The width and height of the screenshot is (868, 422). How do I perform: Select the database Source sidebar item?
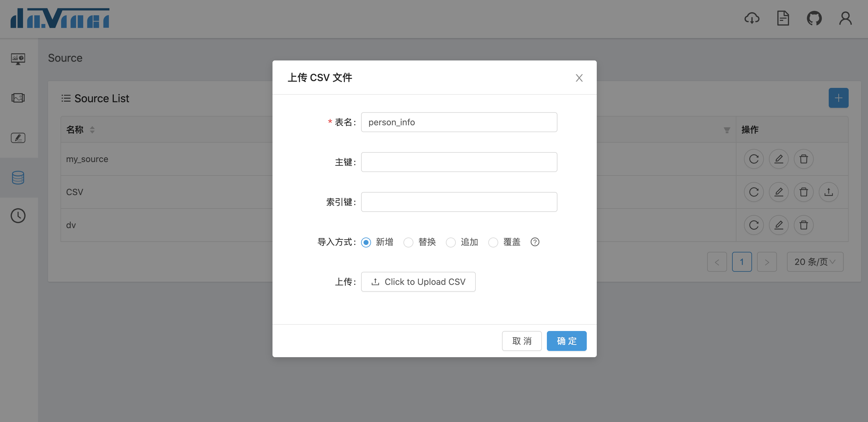(x=18, y=177)
